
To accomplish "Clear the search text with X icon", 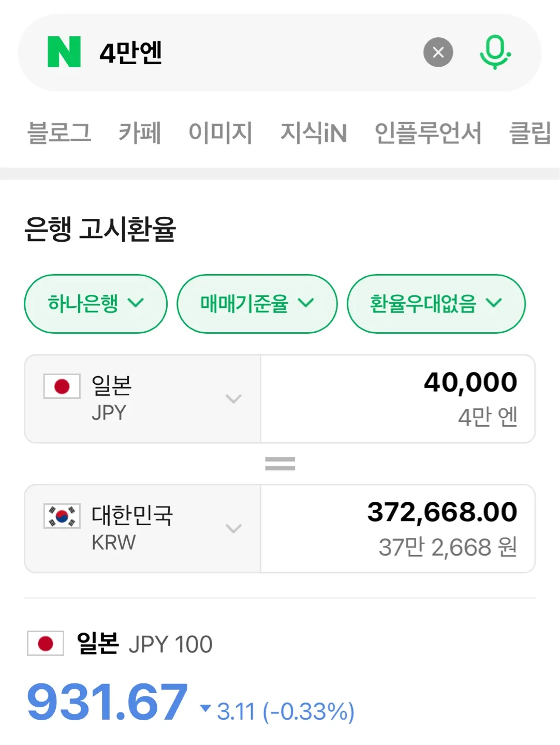I will pyautogui.click(x=438, y=52).
